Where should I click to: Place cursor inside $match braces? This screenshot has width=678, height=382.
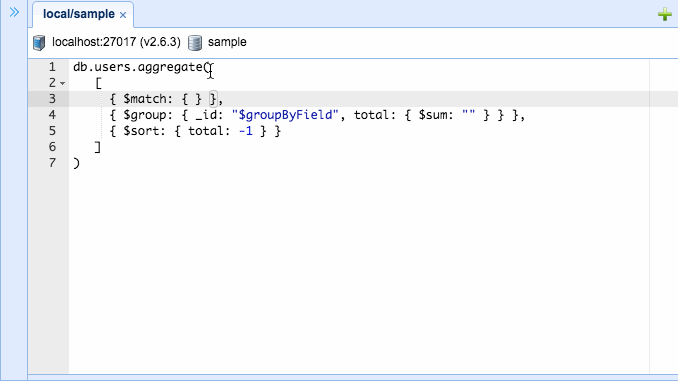(x=192, y=99)
